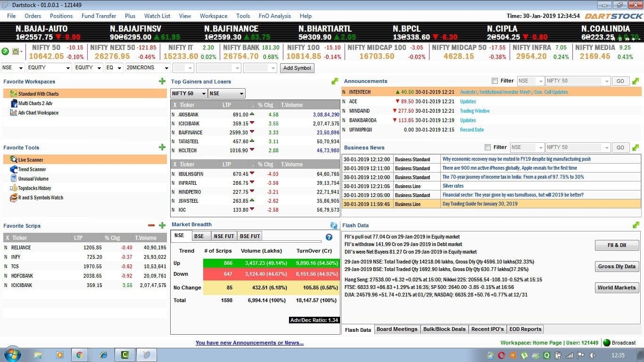Screen dimensions: 644x362
Task: Open Market Breadth help question-mark icon
Action: pos(329,237)
